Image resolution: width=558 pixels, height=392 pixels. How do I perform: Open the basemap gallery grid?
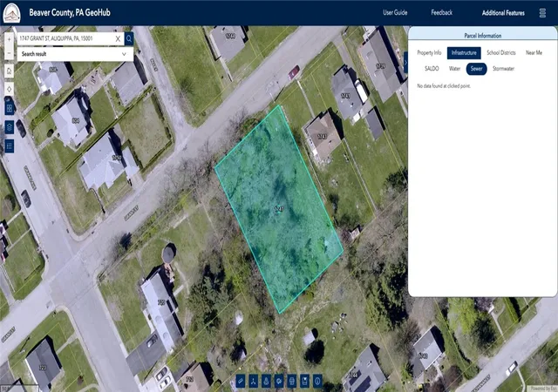point(10,108)
